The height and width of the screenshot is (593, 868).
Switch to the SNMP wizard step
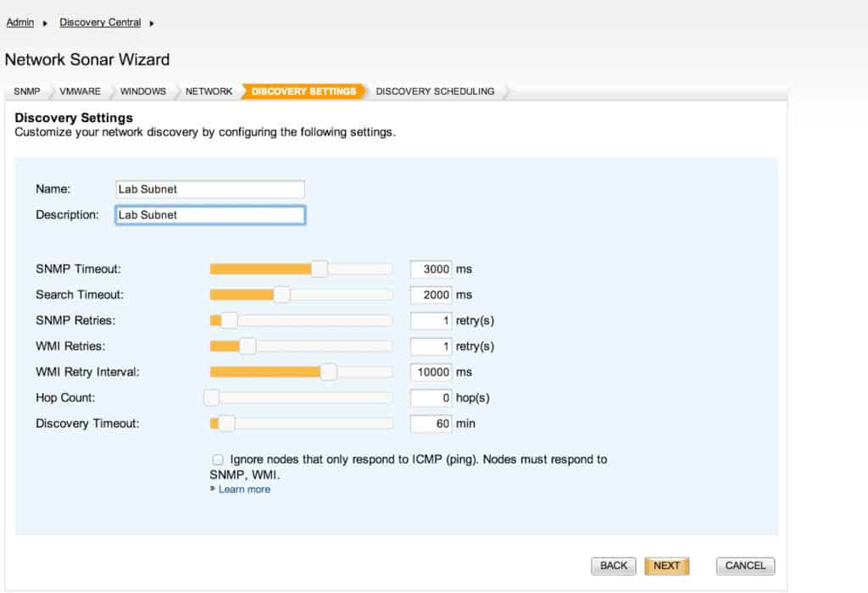26,91
